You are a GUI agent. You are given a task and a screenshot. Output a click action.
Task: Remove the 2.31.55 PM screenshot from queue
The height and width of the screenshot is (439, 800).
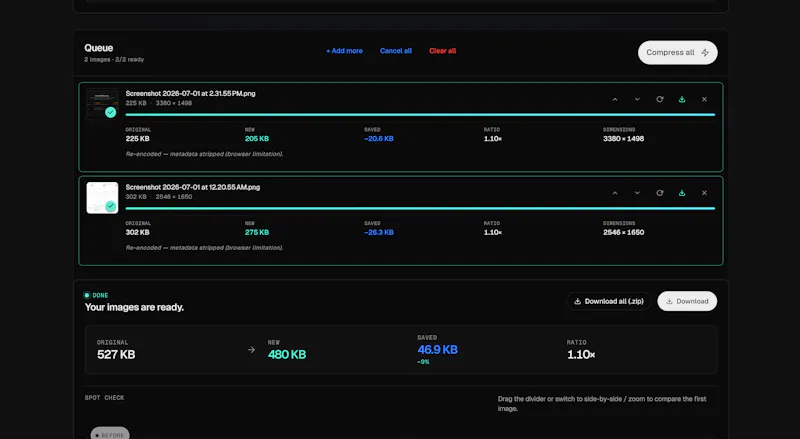click(x=704, y=100)
